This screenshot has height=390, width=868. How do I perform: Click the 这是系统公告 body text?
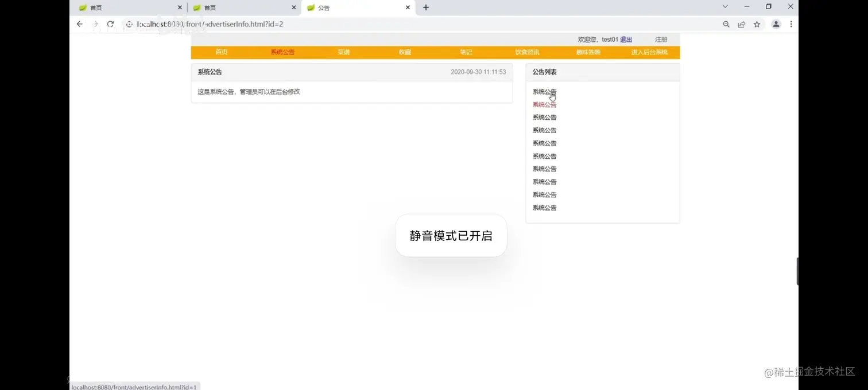tap(249, 92)
